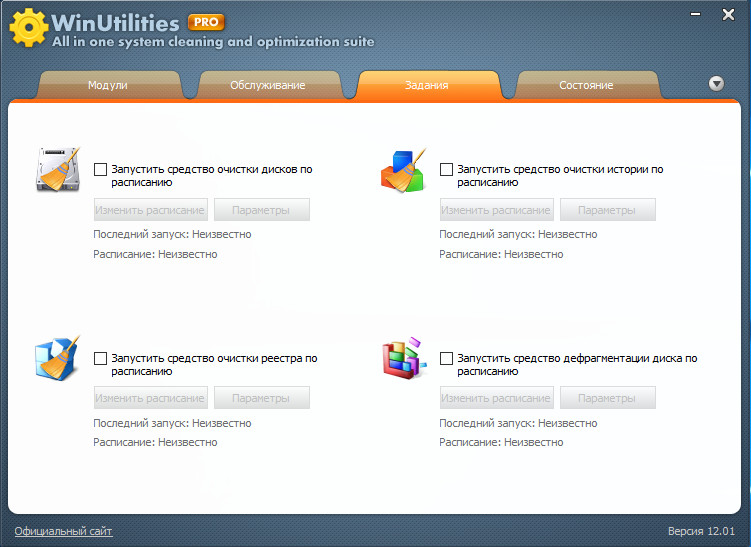Click Изменить расписание for disk defragmentation

[496, 398]
